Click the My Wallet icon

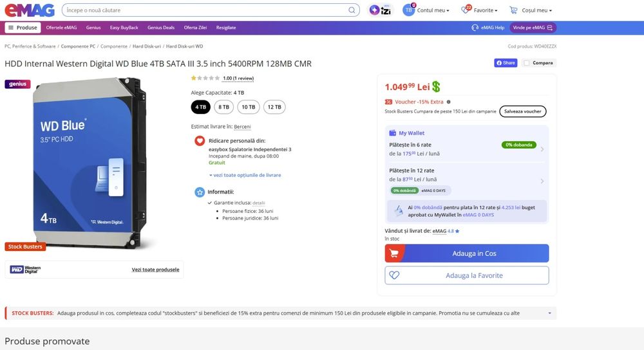[393, 133]
